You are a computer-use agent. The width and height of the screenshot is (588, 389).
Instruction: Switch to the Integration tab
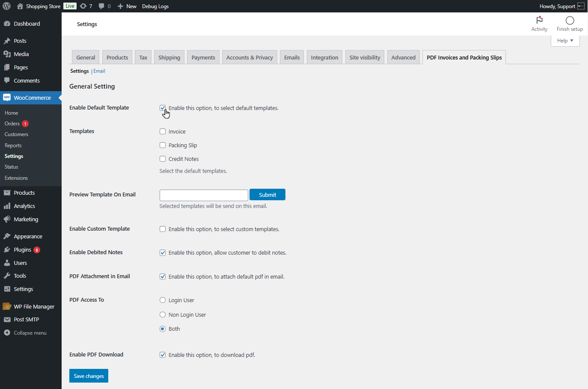[x=324, y=57]
